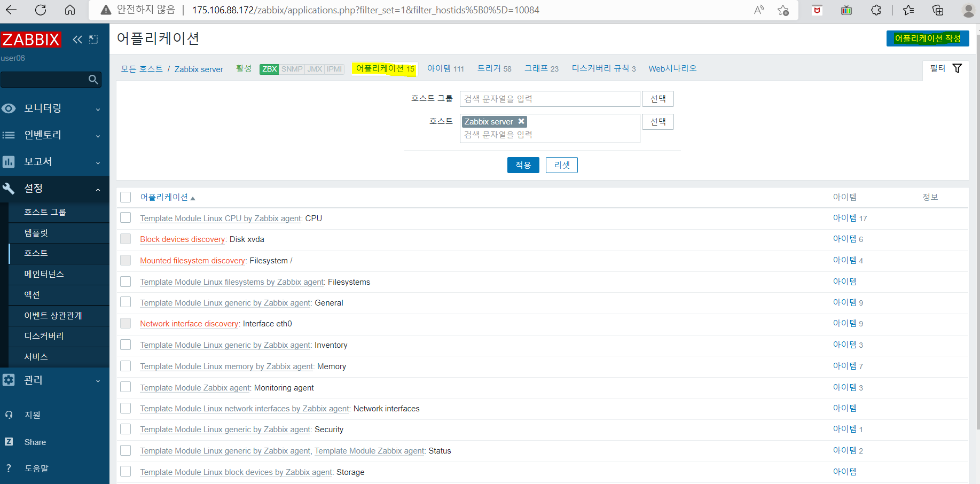
Task: Toggle sidebar hide icon next to logo
Action: (x=93, y=40)
